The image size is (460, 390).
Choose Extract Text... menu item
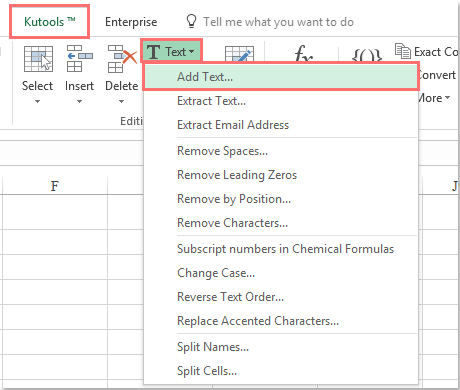coord(281,101)
